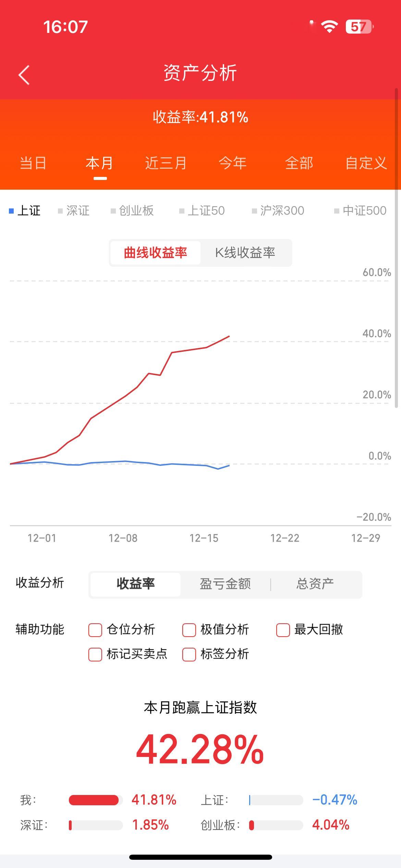The height and width of the screenshot is (868, 401).
Task: Open the 自定义 date range option
Action: (367, 164)
